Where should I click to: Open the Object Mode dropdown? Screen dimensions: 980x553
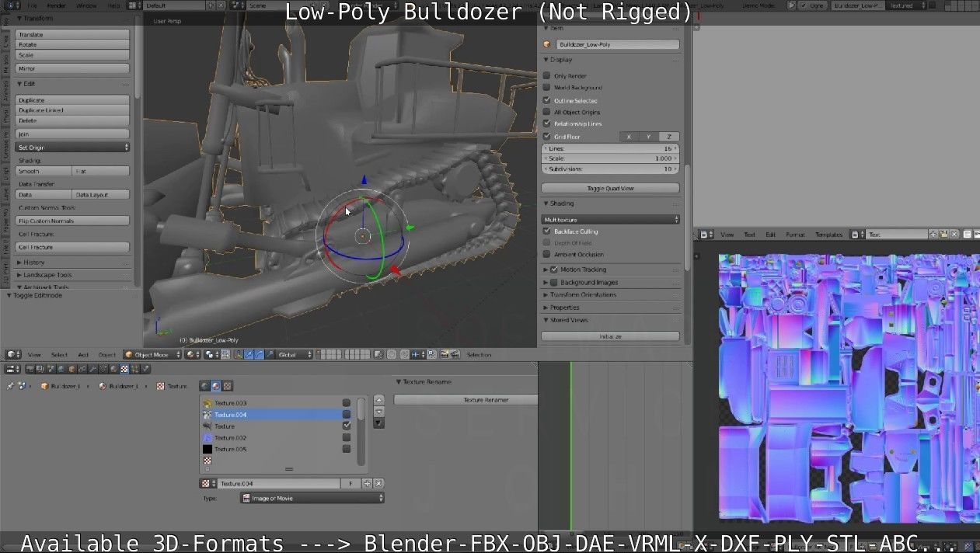(152, 354)
